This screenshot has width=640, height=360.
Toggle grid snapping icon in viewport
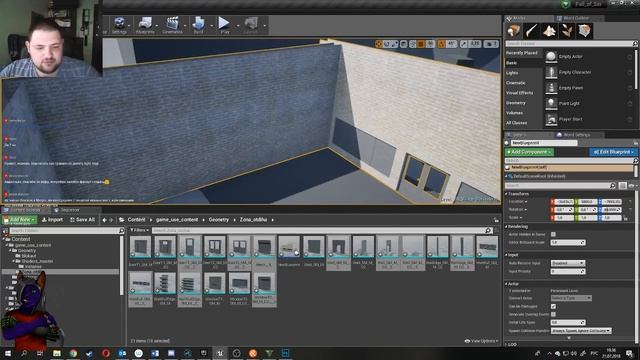[x=421, y=44]
